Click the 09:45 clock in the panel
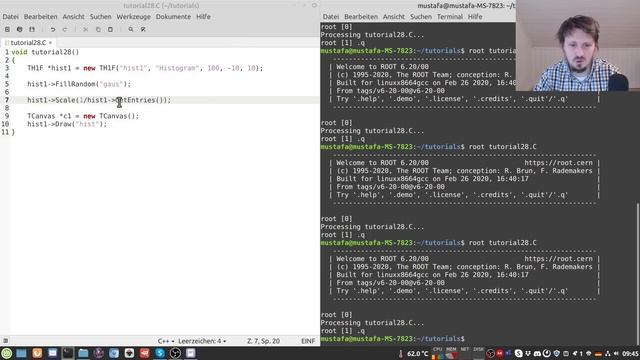640x360 pixels. [x=631, y=353]
